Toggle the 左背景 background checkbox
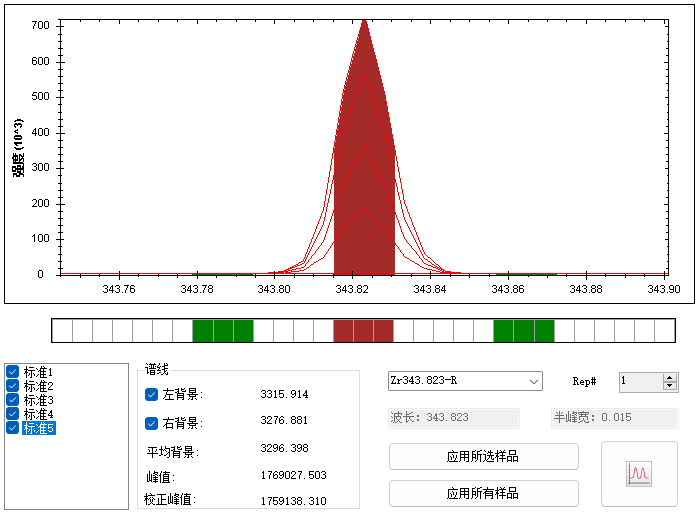This screenshot has width=699, height=514. [152, 395]
